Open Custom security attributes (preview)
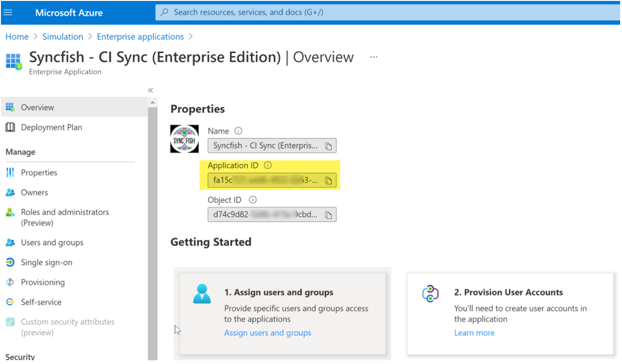Screen dimensions: 622x364 click(68, 327)
